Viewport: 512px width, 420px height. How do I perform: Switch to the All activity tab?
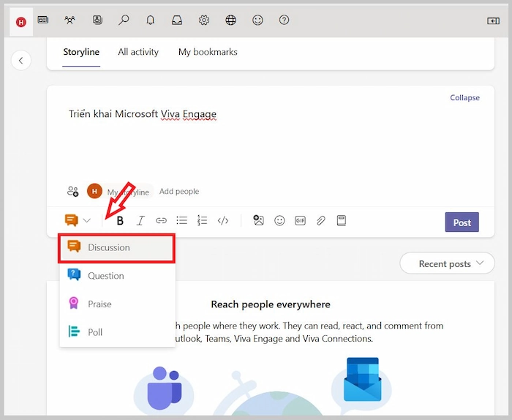pyautogui.click(x=138, y=52)
